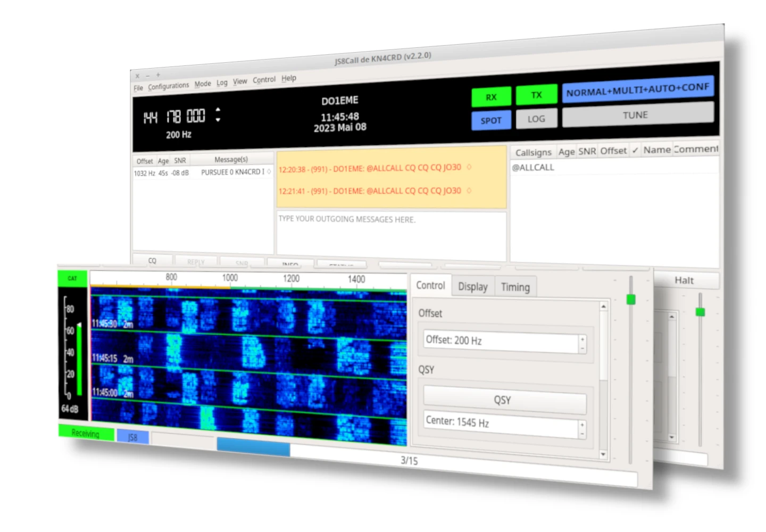Screen dimensions: 766x532
Task: Increase the dial frequency with up arrow
Action: coord(218,110)
